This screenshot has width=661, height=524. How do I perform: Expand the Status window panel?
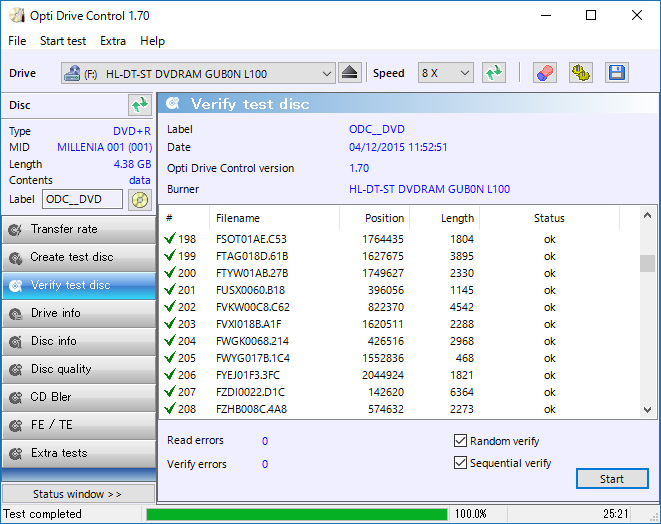tap(78, 494)
